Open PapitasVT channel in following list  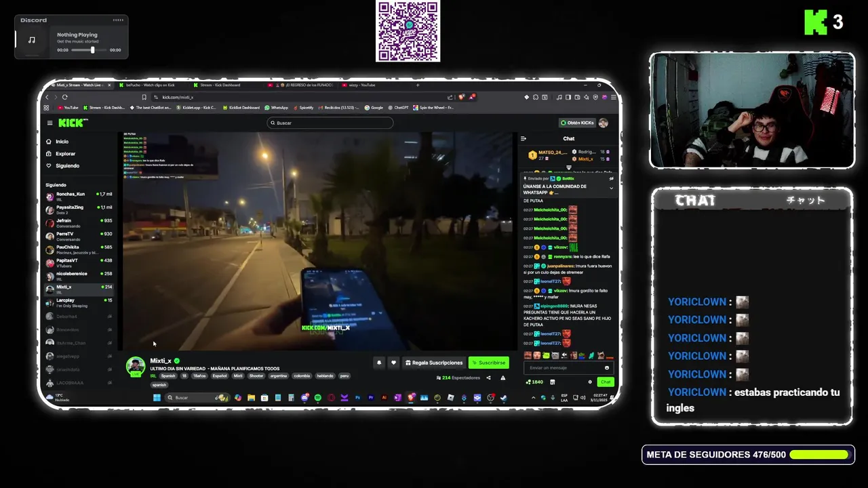click(79, 262)
